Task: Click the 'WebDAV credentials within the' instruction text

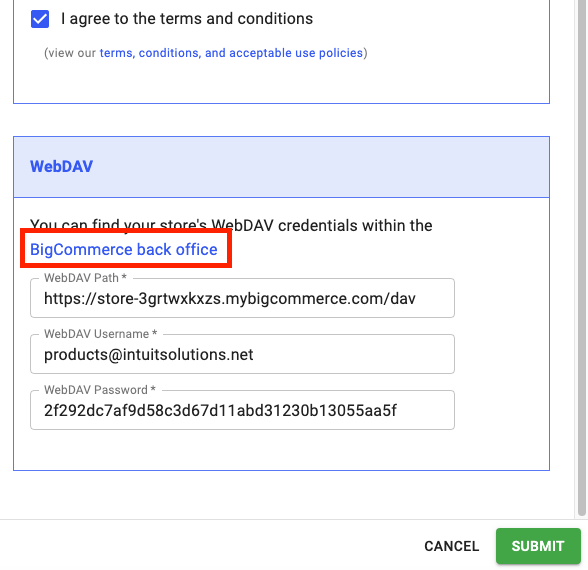Action: 322,225
